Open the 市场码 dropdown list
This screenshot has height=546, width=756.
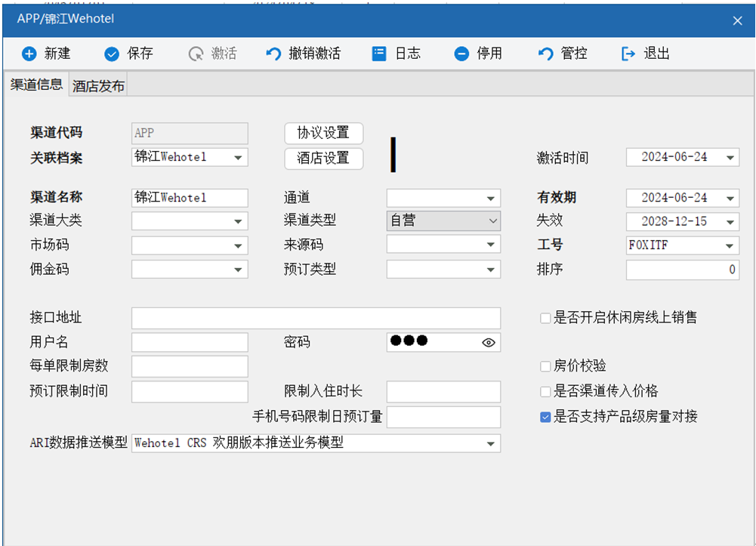(238, 245)
